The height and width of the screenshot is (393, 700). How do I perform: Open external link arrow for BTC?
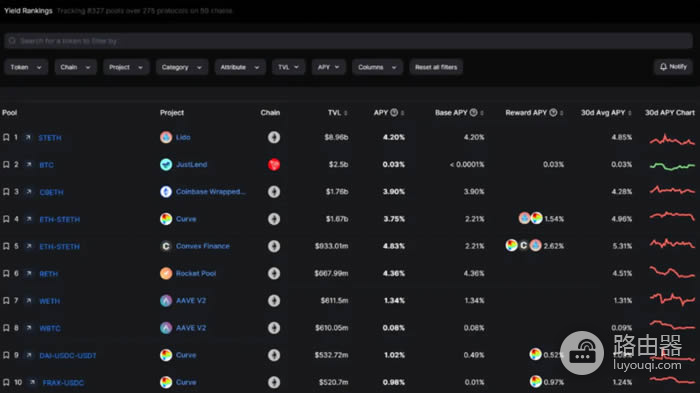point(29,165)
